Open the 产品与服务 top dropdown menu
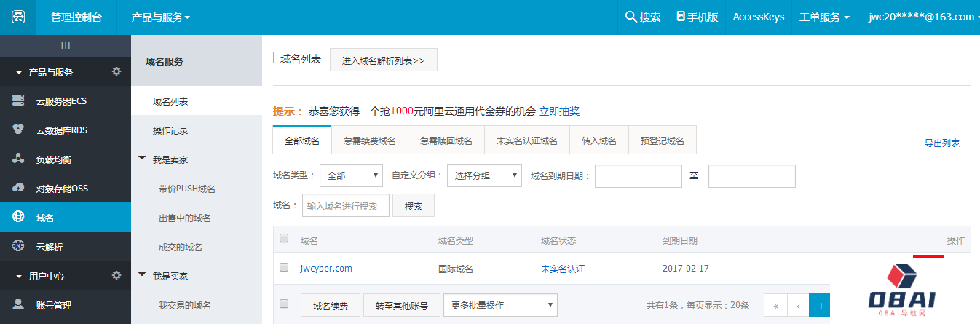The height and width of the screenshot is (324, 980). [x=160, y=17]
